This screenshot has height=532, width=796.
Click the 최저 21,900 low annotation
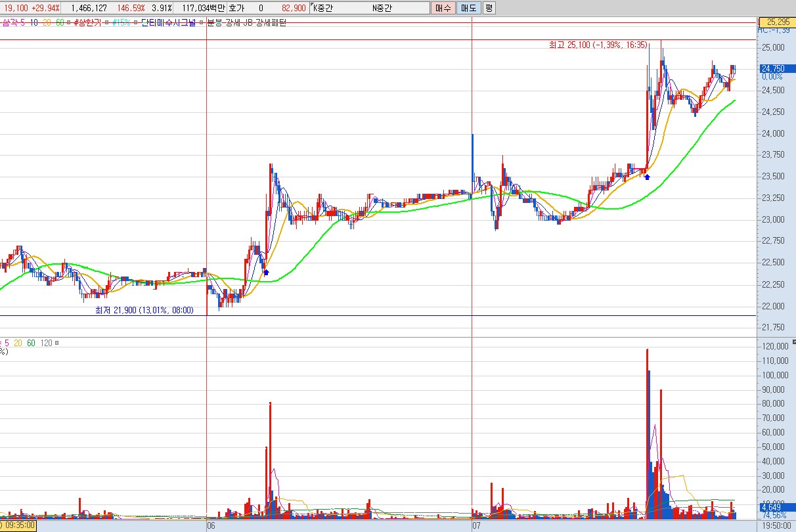click(x=144, y=310)
